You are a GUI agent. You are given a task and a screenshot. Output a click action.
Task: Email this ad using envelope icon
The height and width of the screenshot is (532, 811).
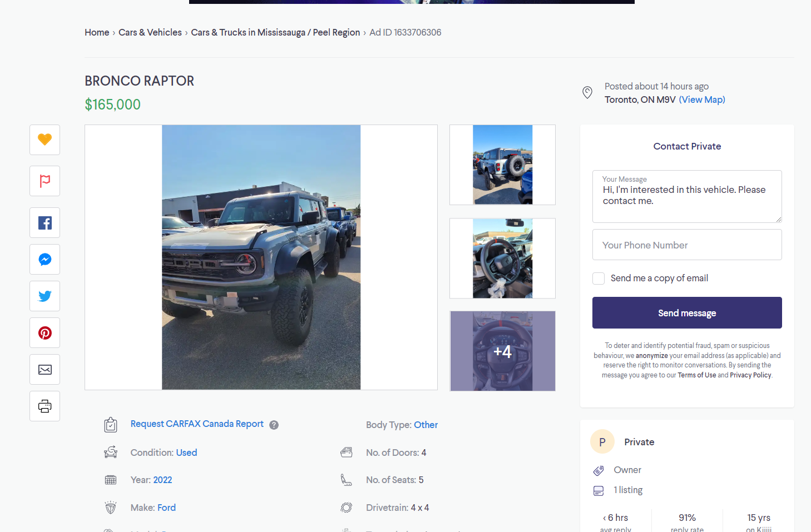coord(44,370)
